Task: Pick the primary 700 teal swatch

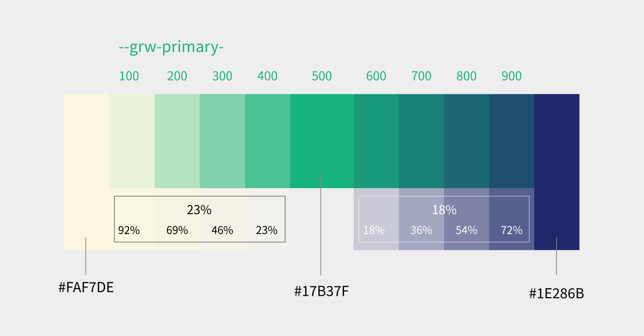Action: coord(421,141)
